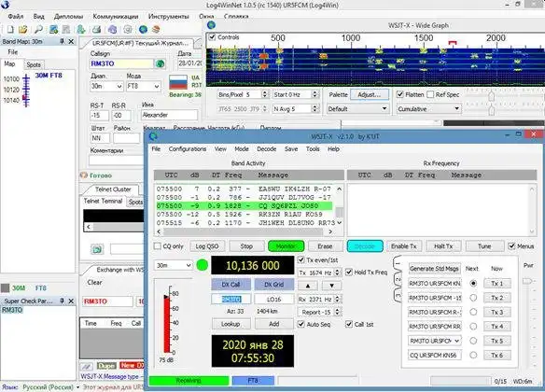
Task: Toggle the Flatten checkbox
Action: coord(400,94)
